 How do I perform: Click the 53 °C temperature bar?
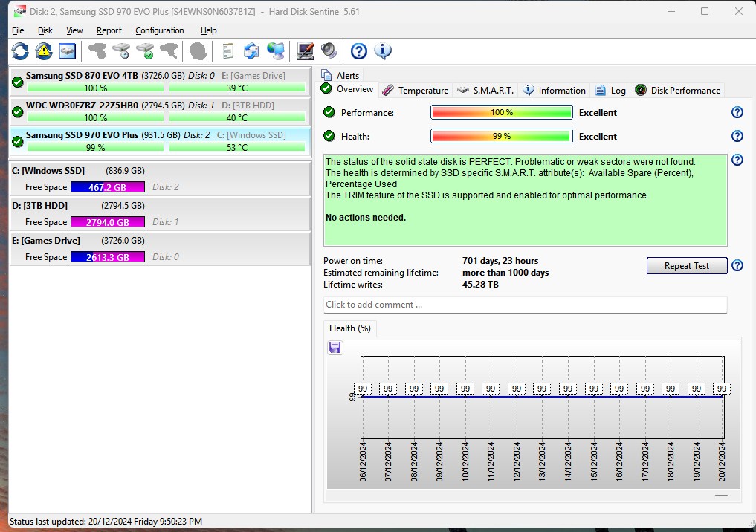point(237,147)
